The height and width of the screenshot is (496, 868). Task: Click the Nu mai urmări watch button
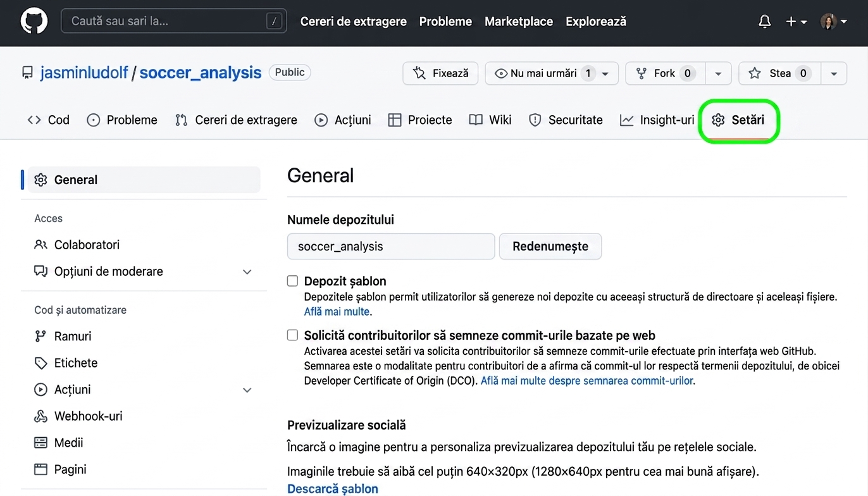coord(552,73)
